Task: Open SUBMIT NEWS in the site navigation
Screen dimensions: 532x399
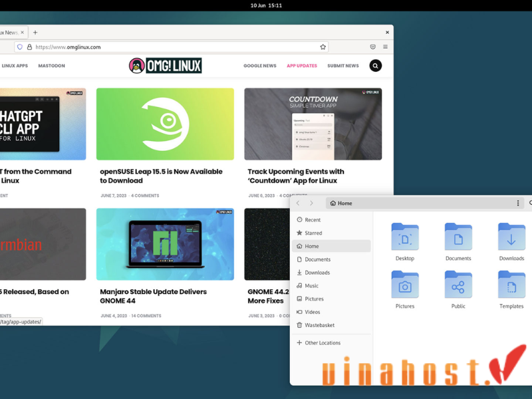Action: [343, 66]
